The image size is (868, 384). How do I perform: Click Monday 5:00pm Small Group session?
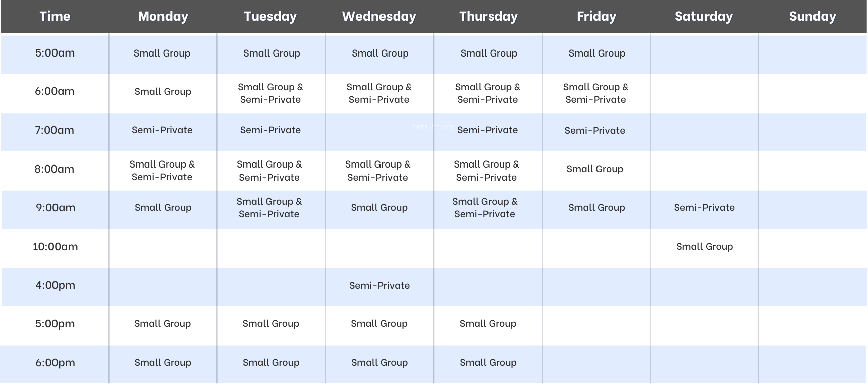[162, 323]
